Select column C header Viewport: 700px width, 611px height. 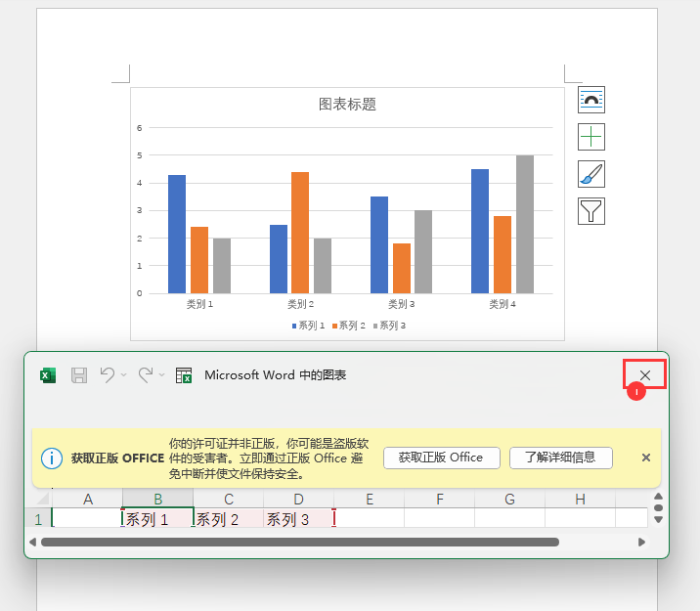click(x=229, y=499)
